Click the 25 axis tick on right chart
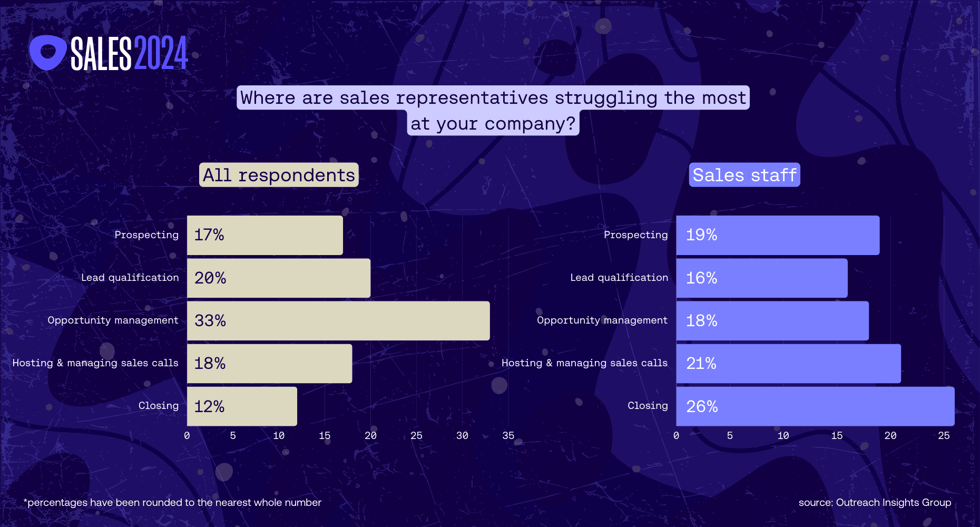Viewport: 980px width, 527px height. pyautogui.click(x=944, y=435)
